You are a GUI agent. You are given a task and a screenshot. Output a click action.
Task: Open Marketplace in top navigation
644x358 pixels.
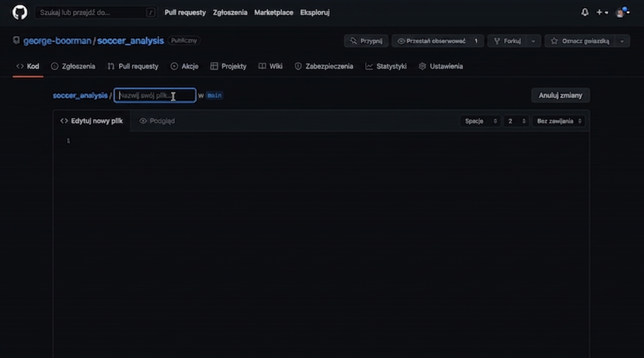[x=273, y=13]
